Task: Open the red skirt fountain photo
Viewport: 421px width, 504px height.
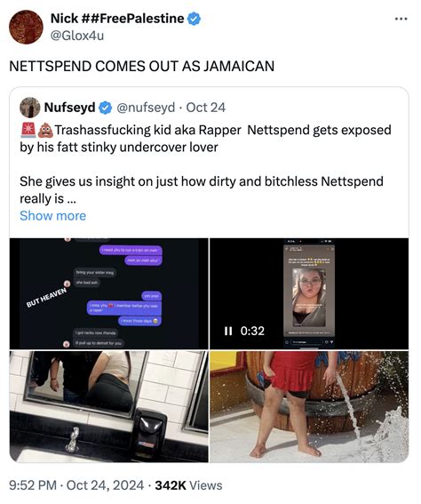Action: click(309, 406)
